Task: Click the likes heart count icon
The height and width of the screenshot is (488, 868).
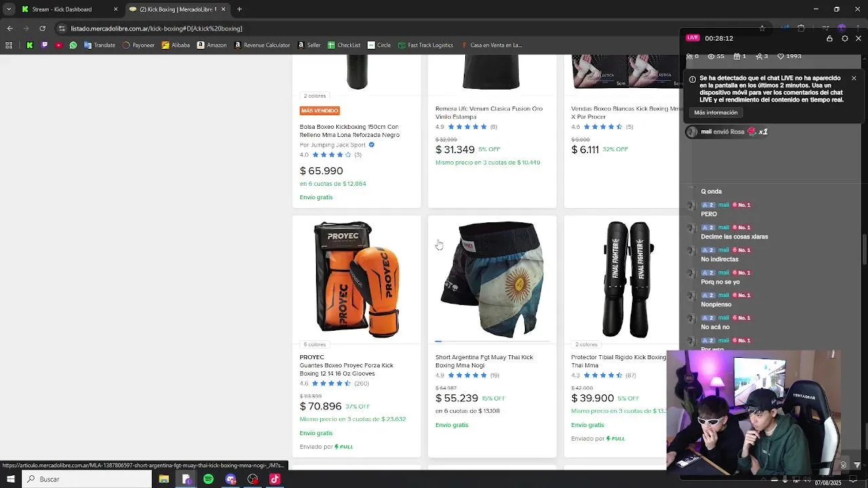Action: [781, 56]
